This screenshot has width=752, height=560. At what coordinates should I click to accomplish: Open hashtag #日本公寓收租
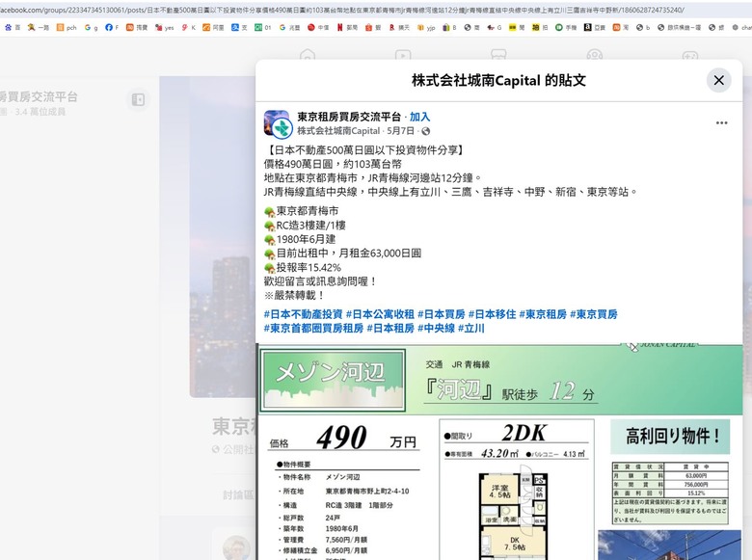(380, 314)
